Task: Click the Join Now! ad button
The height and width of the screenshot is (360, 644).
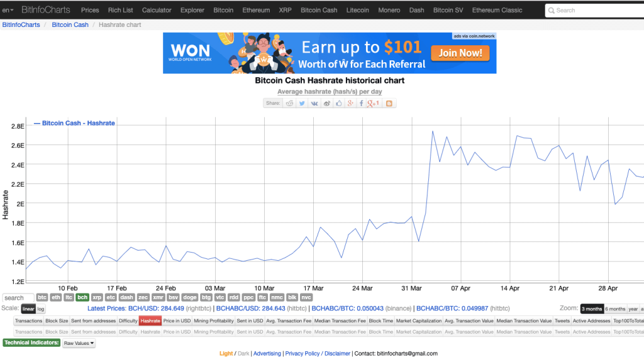Action: [x=460, y=53]
